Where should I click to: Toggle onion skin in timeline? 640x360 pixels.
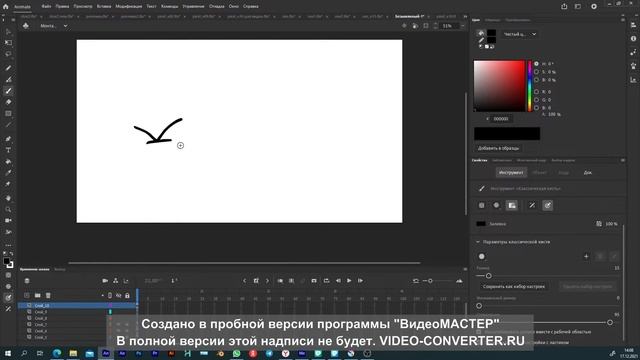point(280,281)
